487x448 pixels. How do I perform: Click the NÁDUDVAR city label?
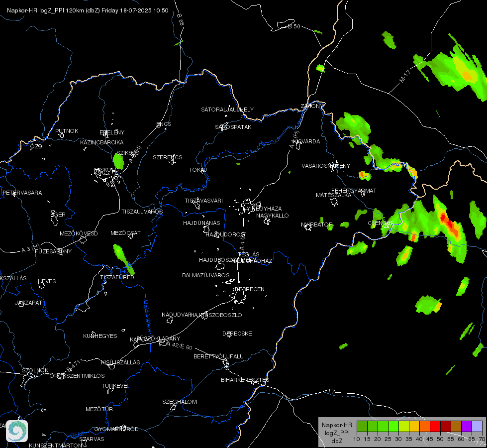tap(177, 315)
